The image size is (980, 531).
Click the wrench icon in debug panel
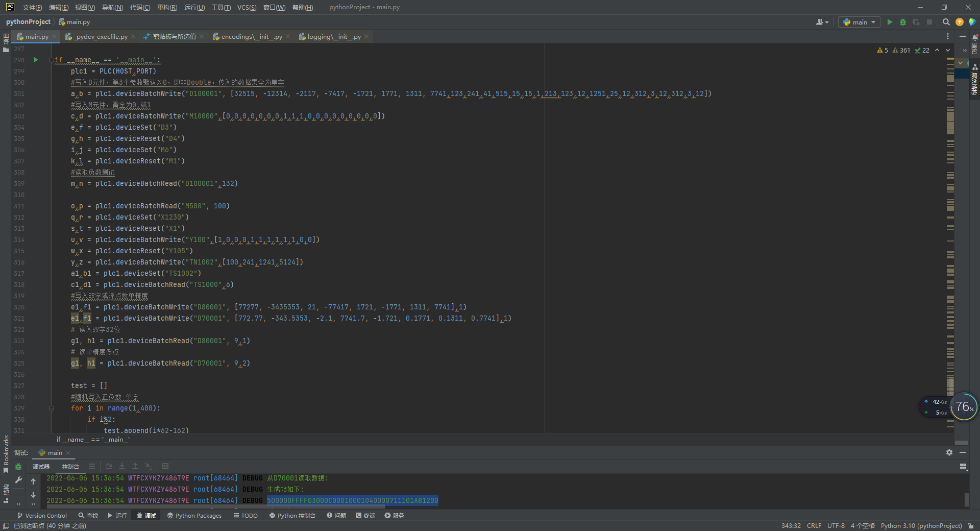pyautogui.click(x=18, y=480)
